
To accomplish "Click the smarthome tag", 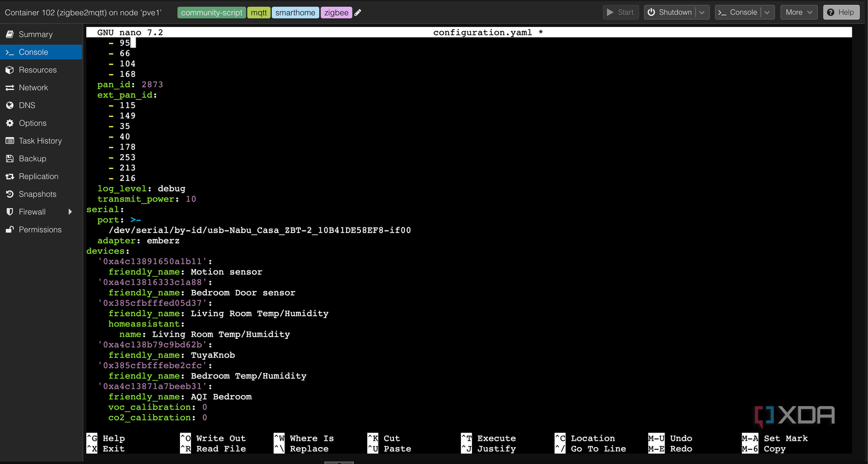I will (x=295, y=13).
